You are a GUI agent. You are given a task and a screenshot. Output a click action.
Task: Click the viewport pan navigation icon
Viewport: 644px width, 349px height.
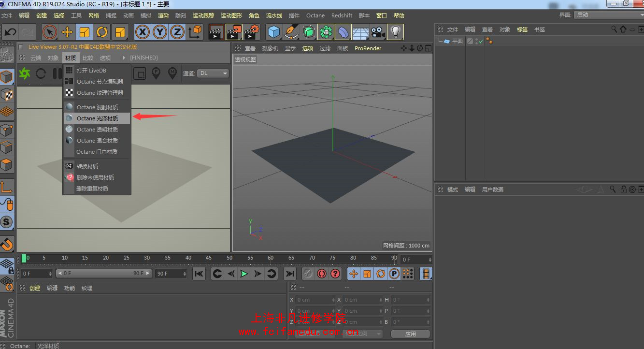[404, 48]
